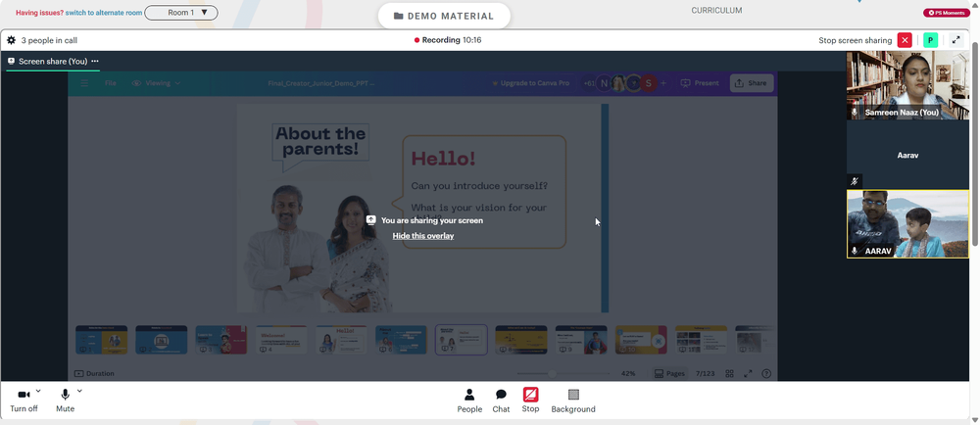Expand call to fullscreen

click(x=955, y=40)
